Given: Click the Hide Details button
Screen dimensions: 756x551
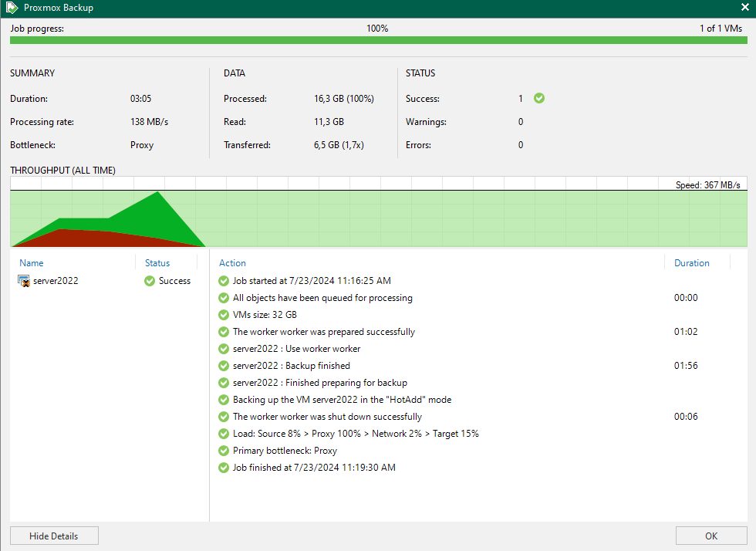Looking at the screenshot, I should [54, 536].
